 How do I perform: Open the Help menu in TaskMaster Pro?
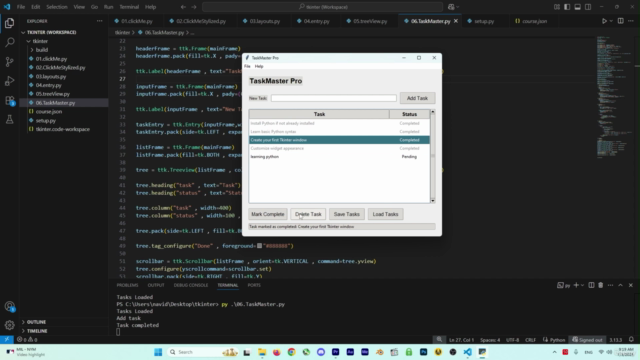(x=259, y=66)
